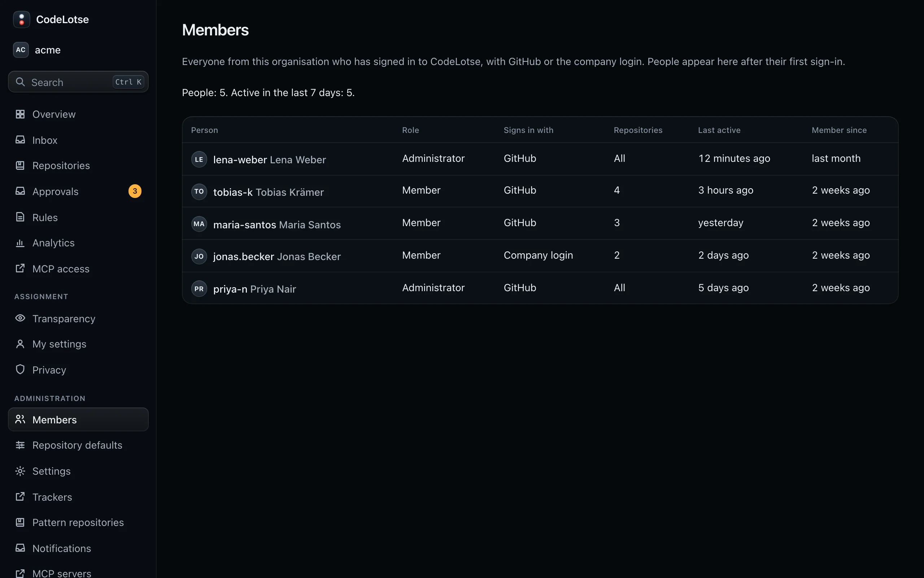Click the JO avatar for jonas.becker
The width and height of the screenshot is (924, 578).
(x=199, y=256)
